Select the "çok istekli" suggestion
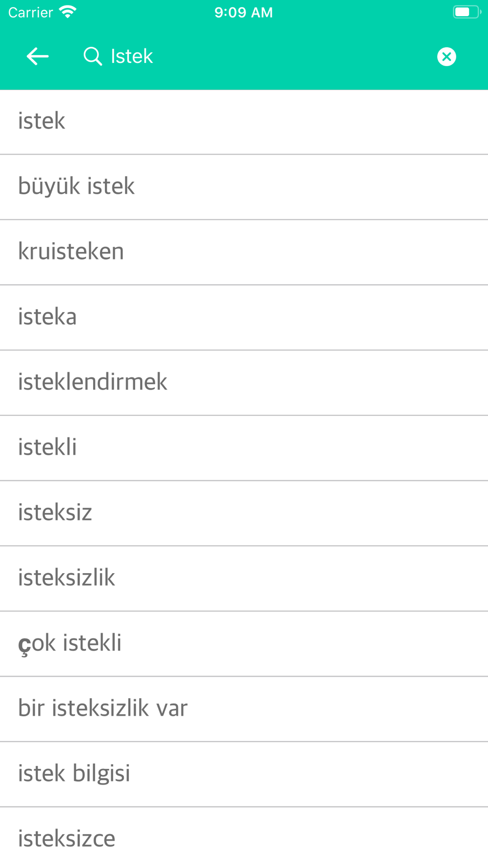488x868 pixels. click(244, 643)
